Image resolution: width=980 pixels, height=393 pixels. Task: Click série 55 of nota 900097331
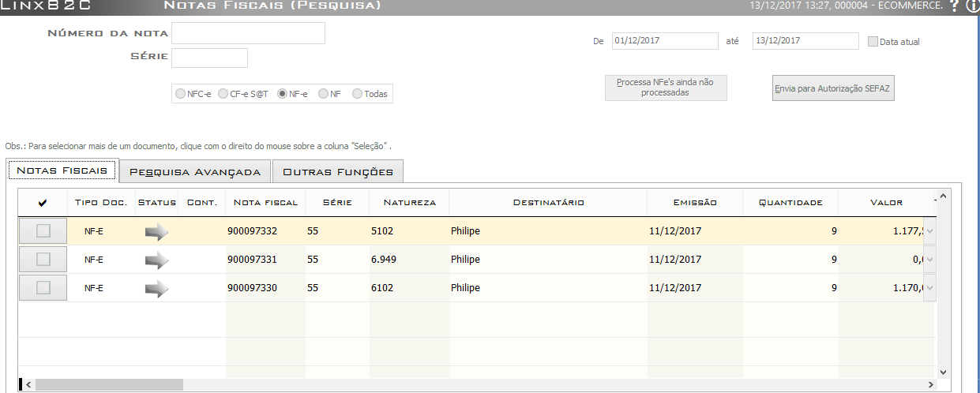click(x=313, y=260)
